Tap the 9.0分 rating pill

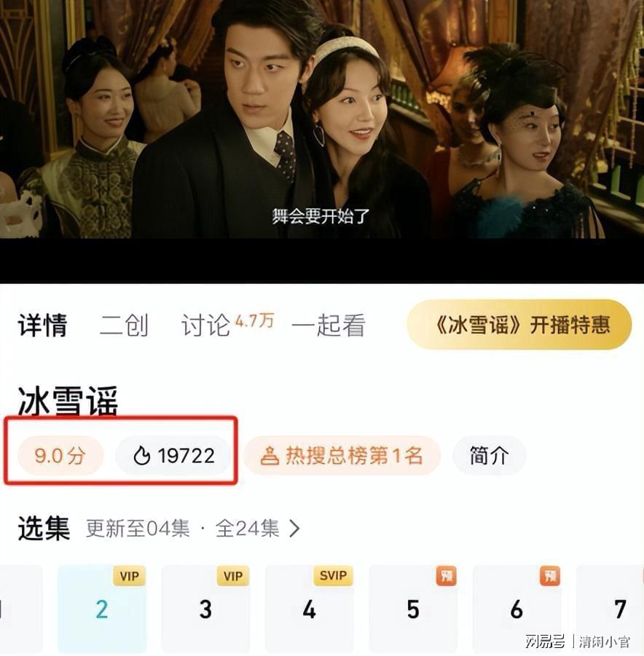(60, 456)
